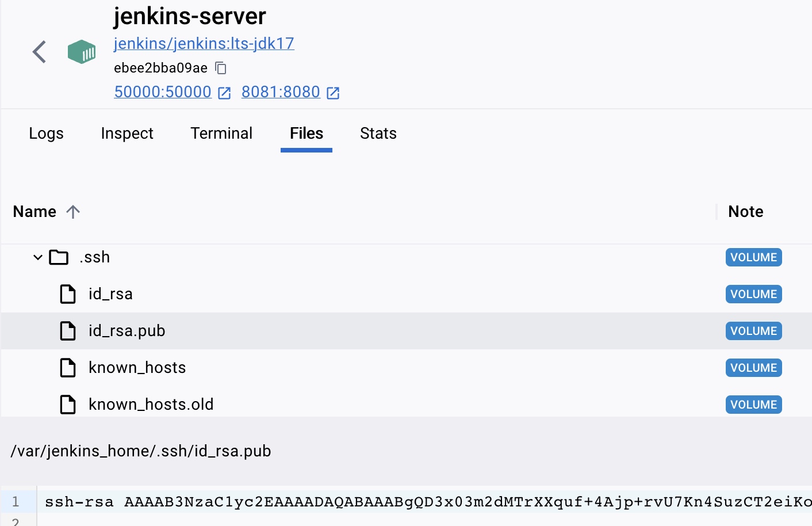Click the jenkins-server container title
The image size is (812, 526).
[190, 16]
